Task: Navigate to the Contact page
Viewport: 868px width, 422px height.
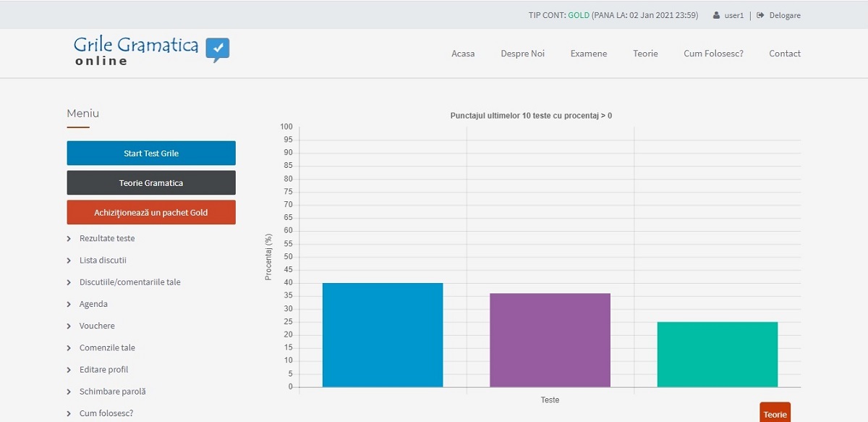Action: 784,54
